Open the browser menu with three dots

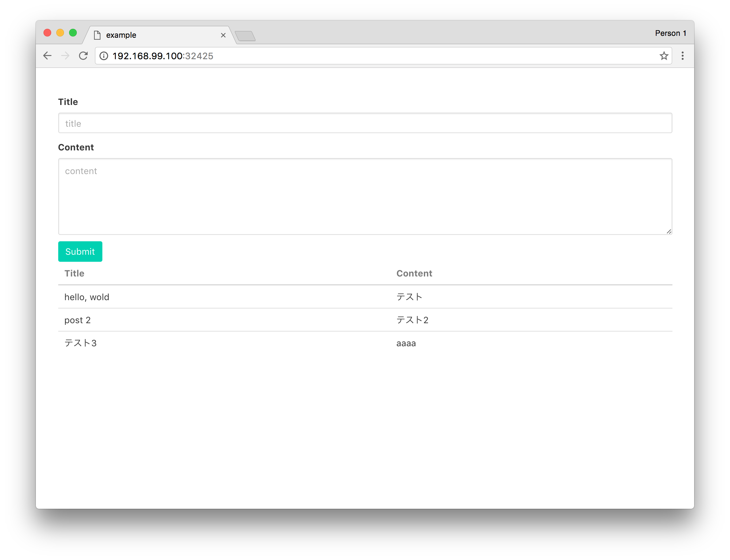(682, 56)
